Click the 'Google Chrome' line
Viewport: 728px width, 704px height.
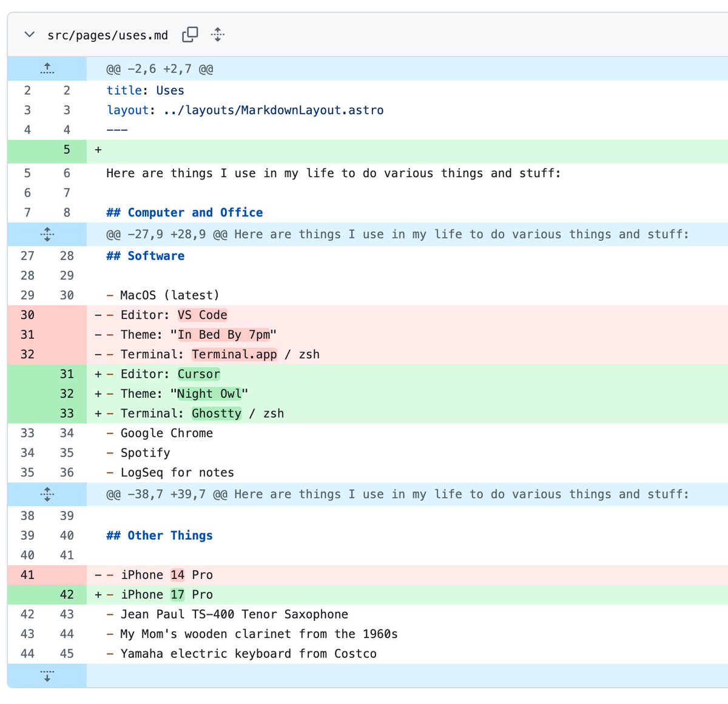coord(160,433)
